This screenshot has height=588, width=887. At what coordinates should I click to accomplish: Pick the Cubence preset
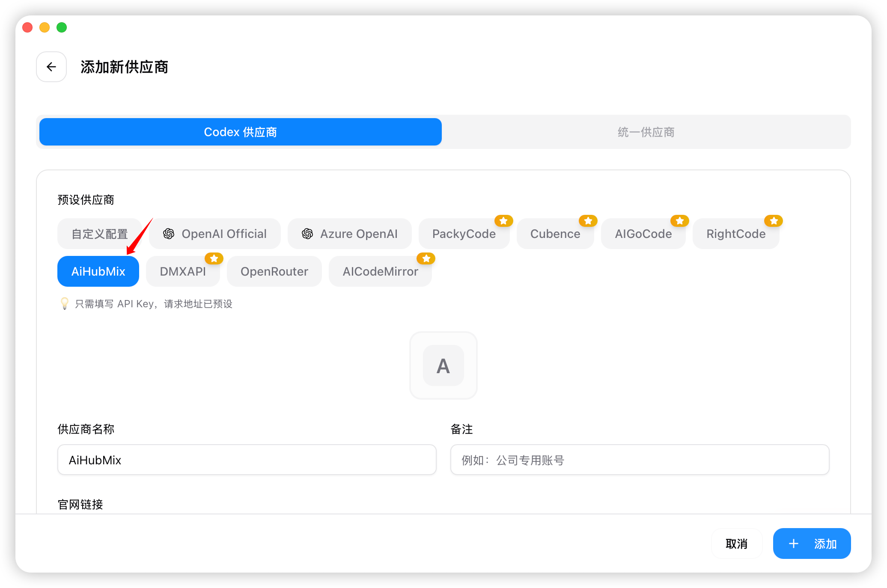(x=555, y=234)
